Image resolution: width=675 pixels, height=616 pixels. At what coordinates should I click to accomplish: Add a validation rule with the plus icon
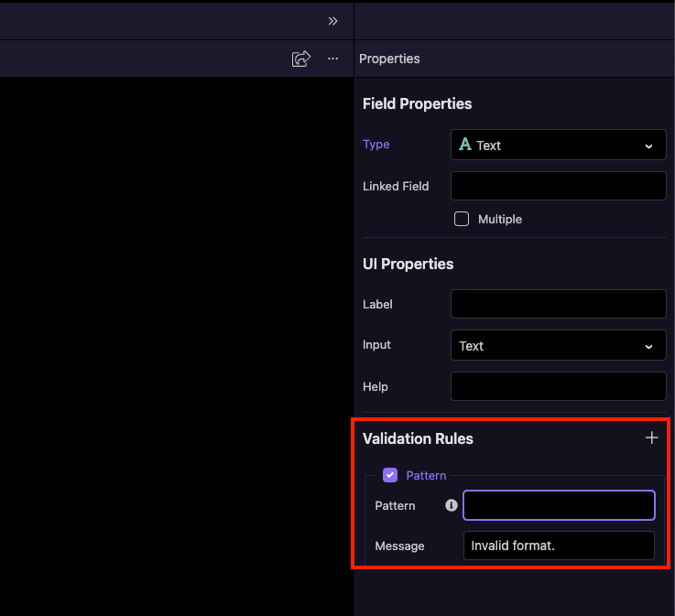pos(651,438)
